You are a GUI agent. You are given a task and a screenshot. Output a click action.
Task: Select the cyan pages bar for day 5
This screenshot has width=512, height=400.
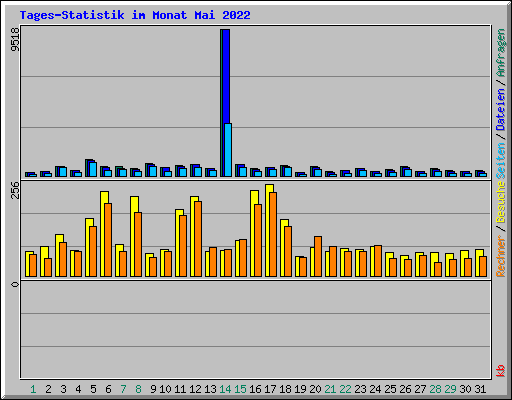93,169
